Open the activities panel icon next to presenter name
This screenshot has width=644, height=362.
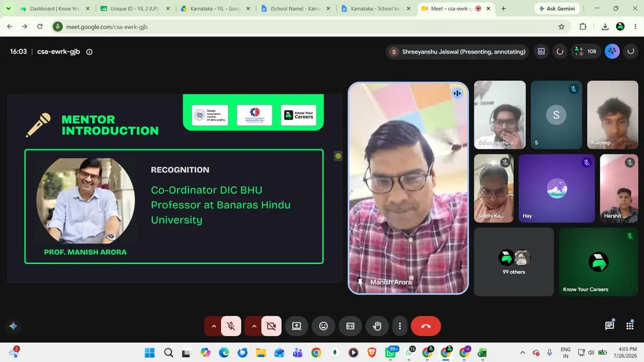pyautogui.click(x=541, y=51)
